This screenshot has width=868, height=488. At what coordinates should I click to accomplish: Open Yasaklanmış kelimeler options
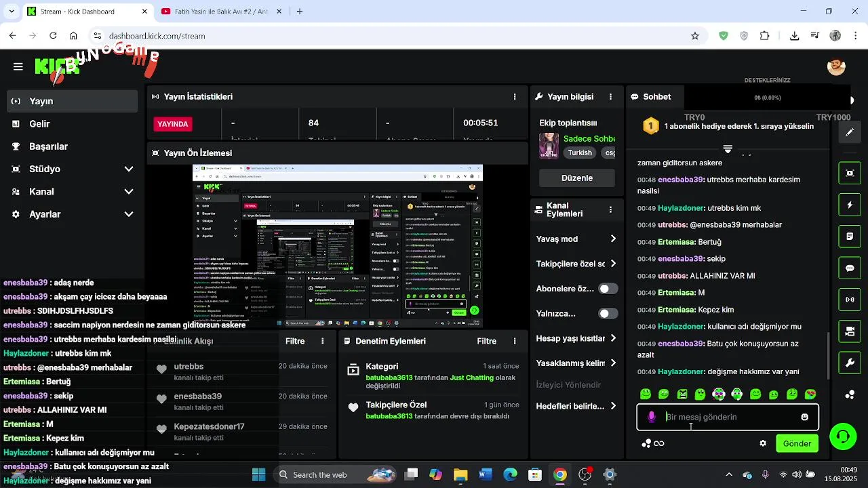(x=576, y=363)
